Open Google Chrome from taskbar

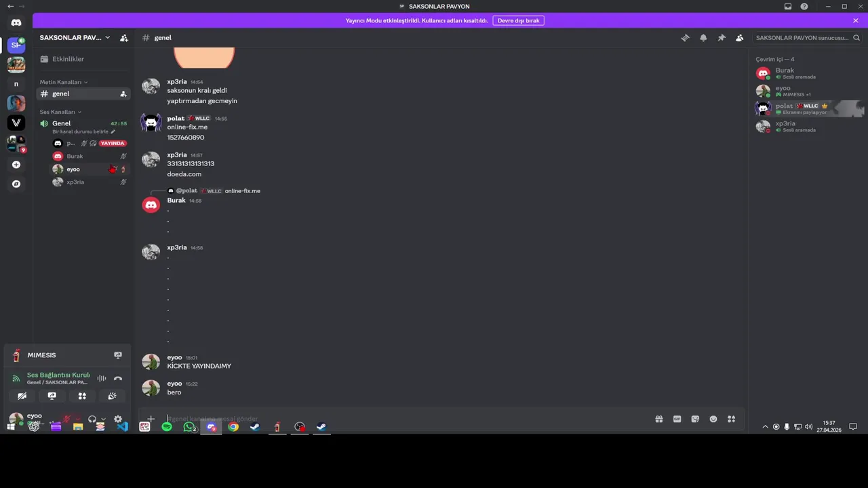point(233,427)
